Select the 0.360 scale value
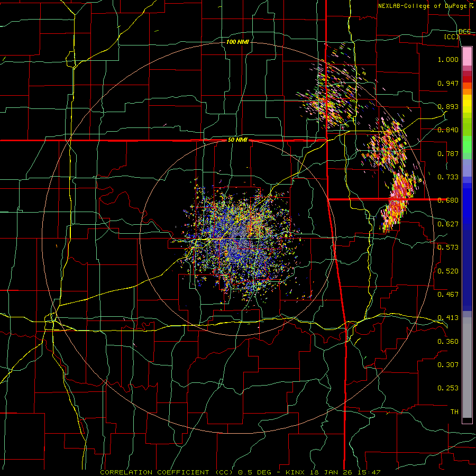This screenshot has height=476, width=476. pos(448,341)
